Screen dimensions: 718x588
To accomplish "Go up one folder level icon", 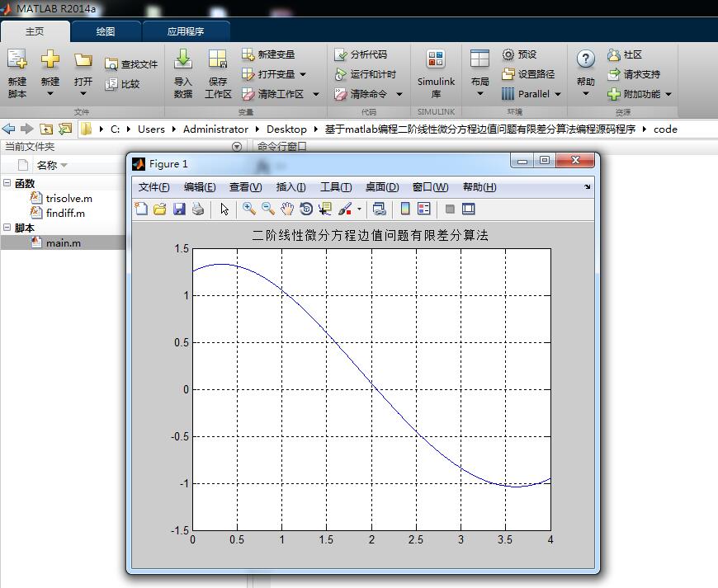I will (x=45, y=129).
